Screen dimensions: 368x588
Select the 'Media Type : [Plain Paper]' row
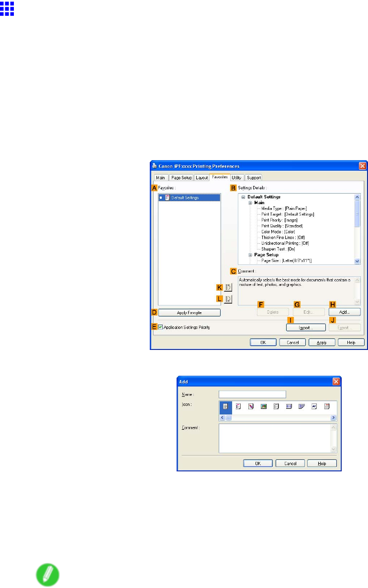point(284,208)
